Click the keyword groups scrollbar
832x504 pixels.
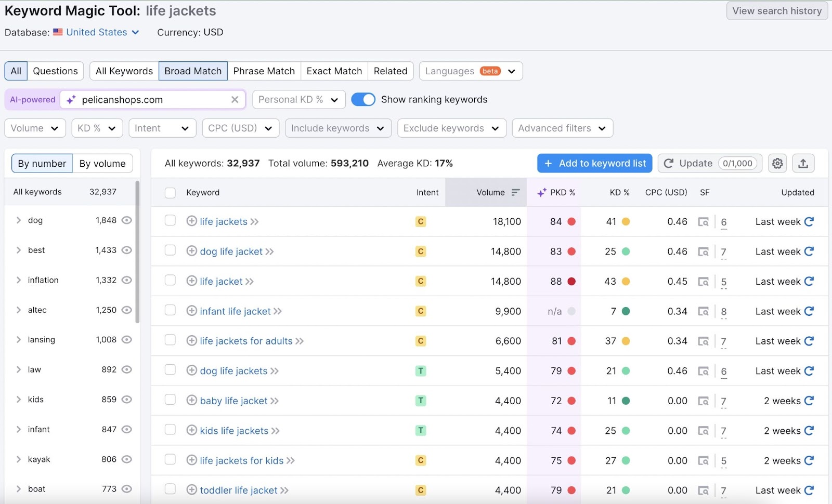point(137,252)
